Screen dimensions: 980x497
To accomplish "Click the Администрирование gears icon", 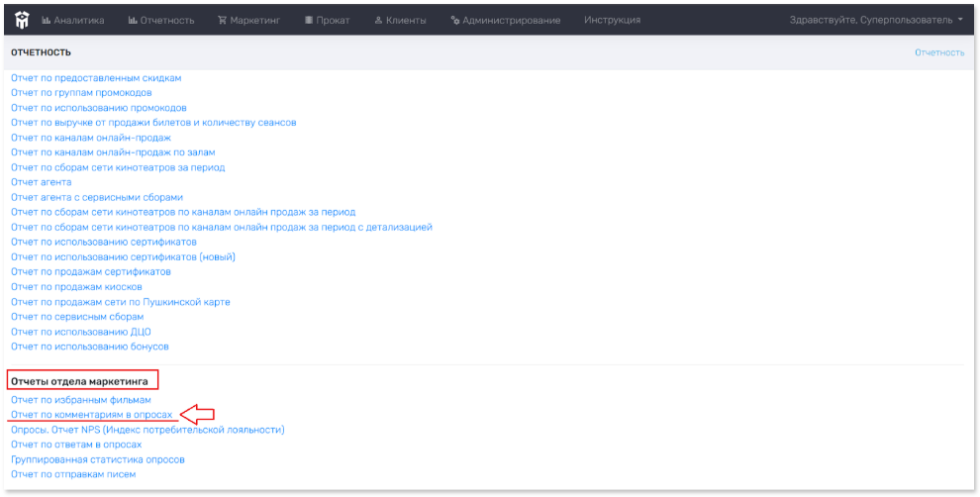I will tap(454, 20).
